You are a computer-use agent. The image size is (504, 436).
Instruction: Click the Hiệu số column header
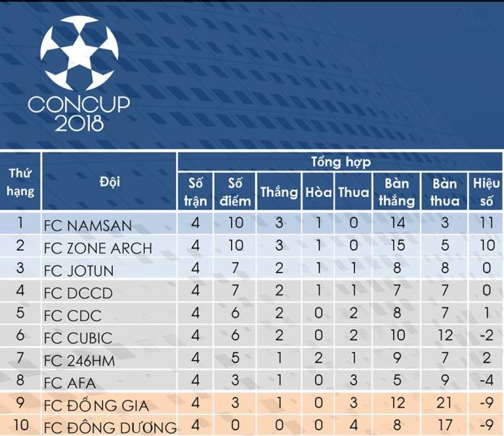[x=487, y=191]
